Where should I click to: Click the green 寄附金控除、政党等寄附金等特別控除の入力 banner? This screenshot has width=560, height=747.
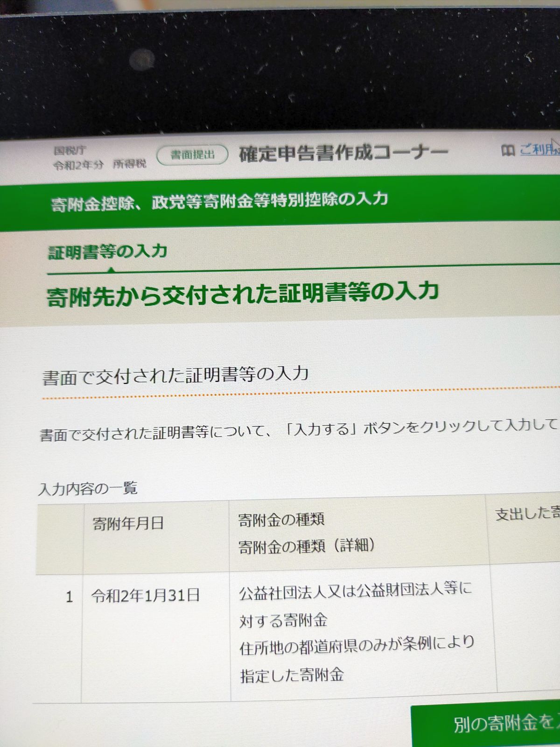pyautogui.click(x=280, y=202)
